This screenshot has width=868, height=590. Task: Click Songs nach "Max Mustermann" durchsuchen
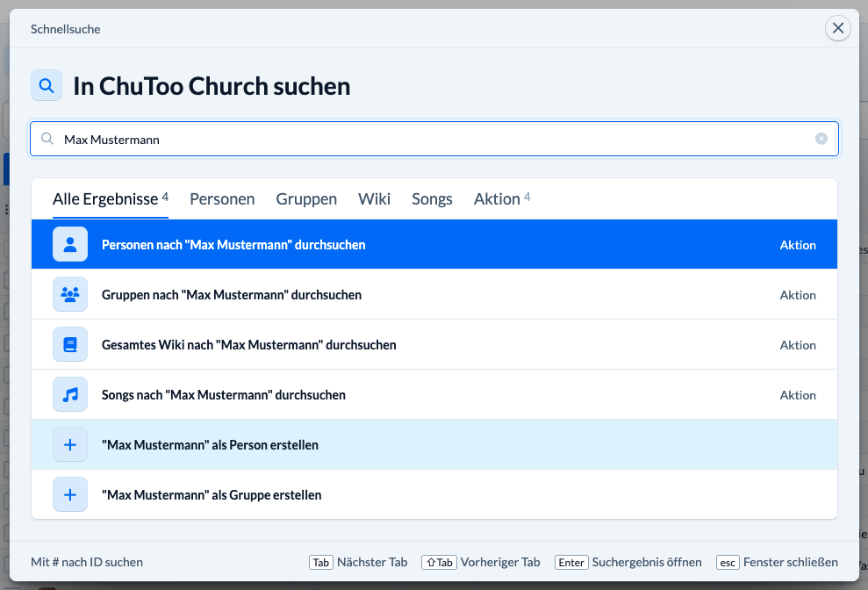(x=223, y=395)
